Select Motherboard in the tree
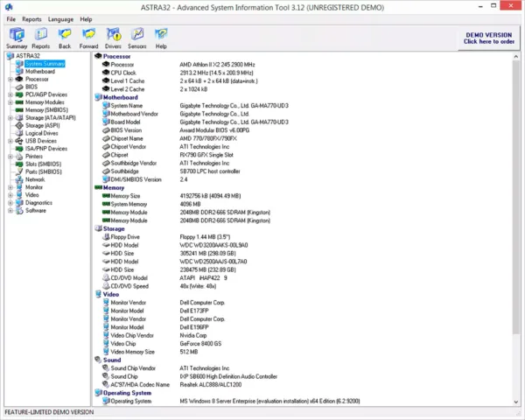525x420 pixels. [x=40, y=72]
